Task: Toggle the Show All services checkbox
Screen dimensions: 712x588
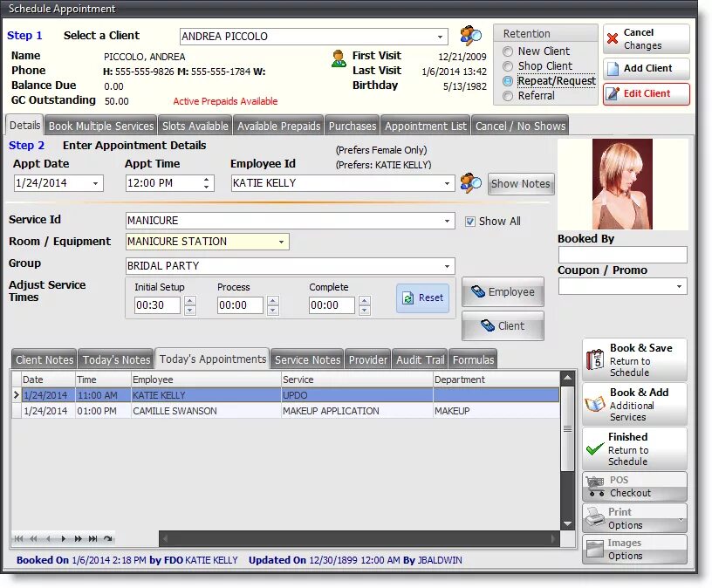Action: click(470, 221)
